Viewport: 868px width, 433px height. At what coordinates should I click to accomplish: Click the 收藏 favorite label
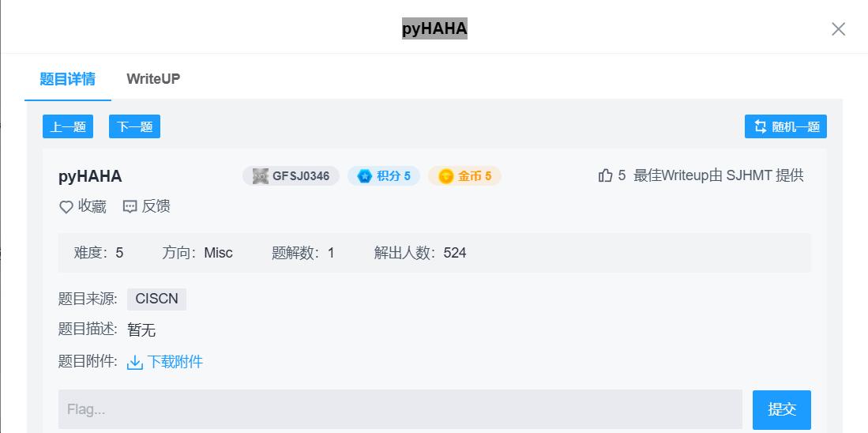(x=92, y=207)
